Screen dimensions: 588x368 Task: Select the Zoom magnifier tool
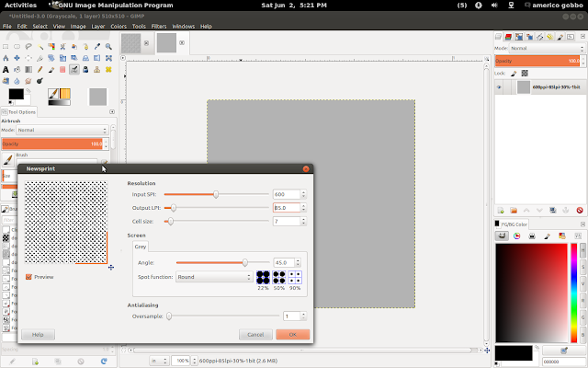point(108,47)
